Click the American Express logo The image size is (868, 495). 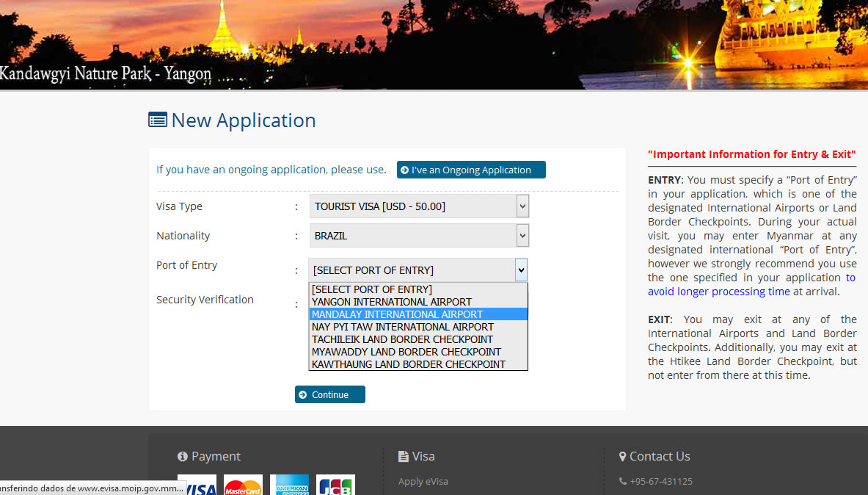pos(289,486)
